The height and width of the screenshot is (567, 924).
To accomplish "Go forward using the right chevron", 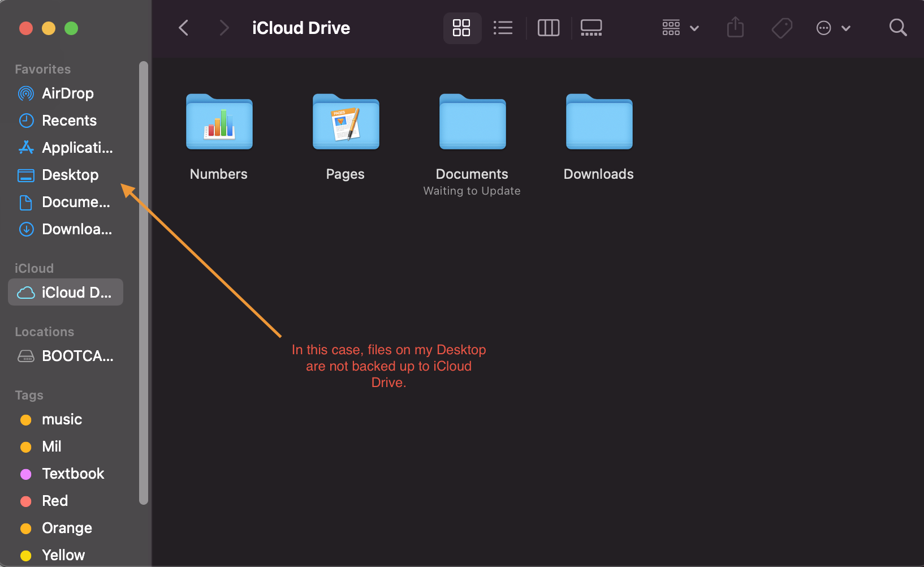I will (224, 28).
